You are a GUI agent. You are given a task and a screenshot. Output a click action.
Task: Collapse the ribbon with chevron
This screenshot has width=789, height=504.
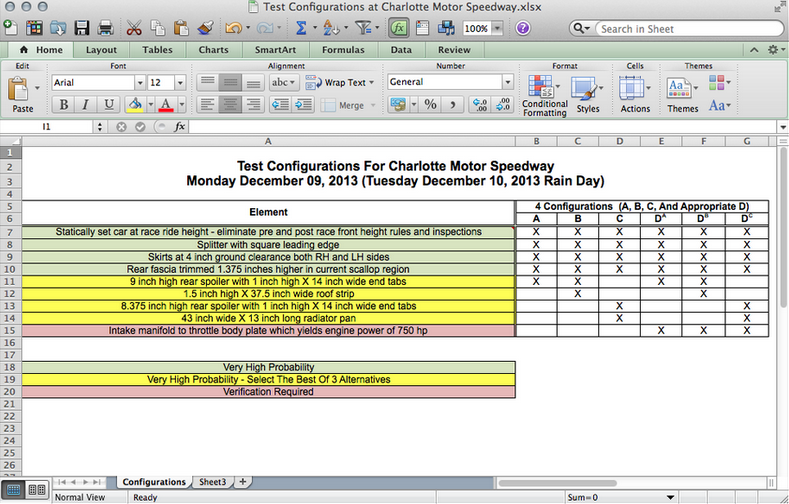click(x=754, y=50)
